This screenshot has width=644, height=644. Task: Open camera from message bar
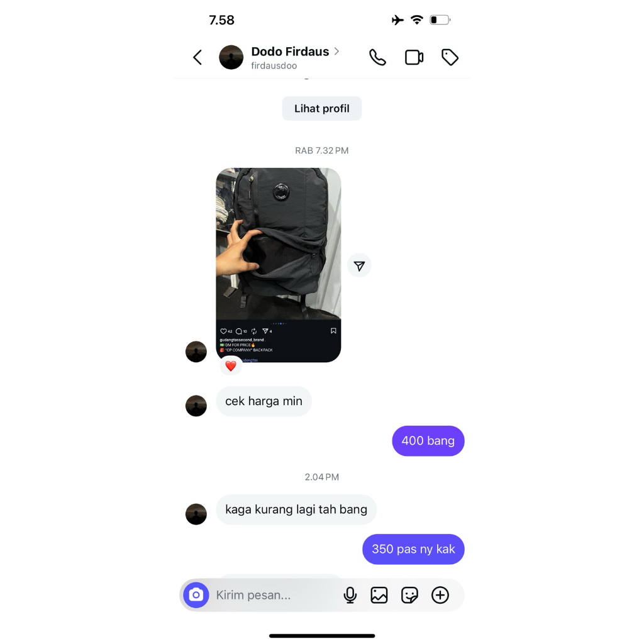(196, 595)
